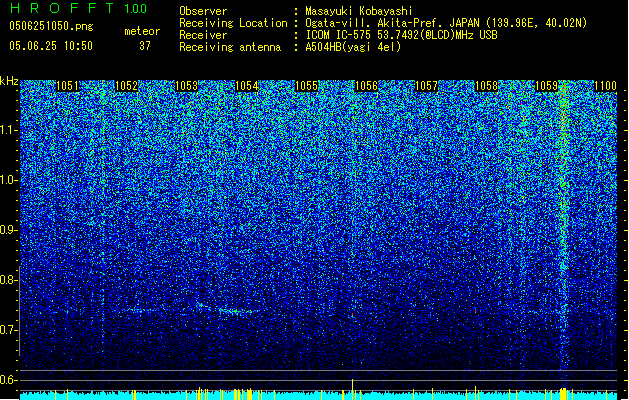Click the 1.0 kHz axis tick label
Viewport: 629px width, 400px height.
point(9,180)
